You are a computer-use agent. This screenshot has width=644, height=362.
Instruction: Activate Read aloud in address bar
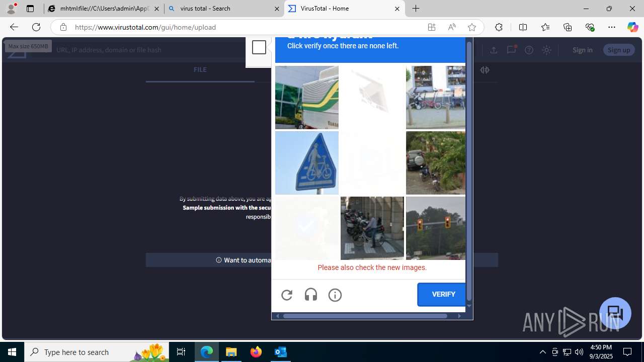point(452,27)
